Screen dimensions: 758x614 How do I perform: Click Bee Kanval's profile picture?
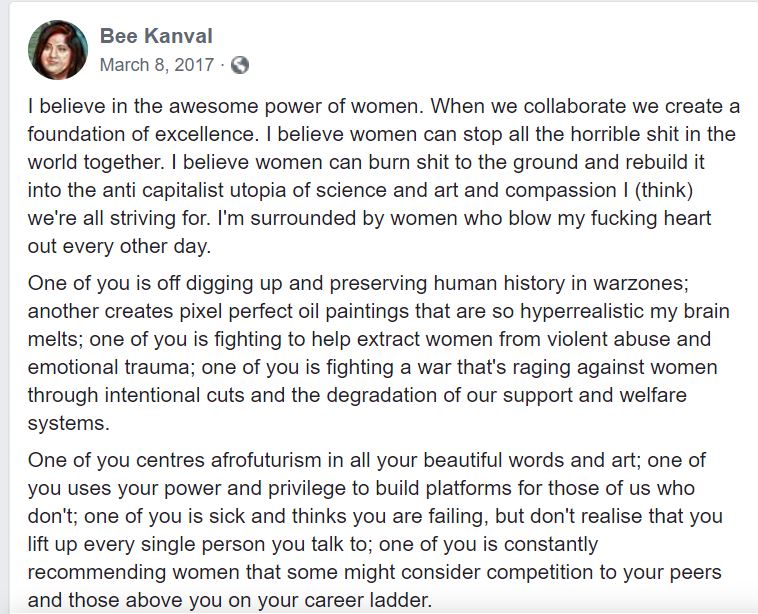[x=58, y=50]
